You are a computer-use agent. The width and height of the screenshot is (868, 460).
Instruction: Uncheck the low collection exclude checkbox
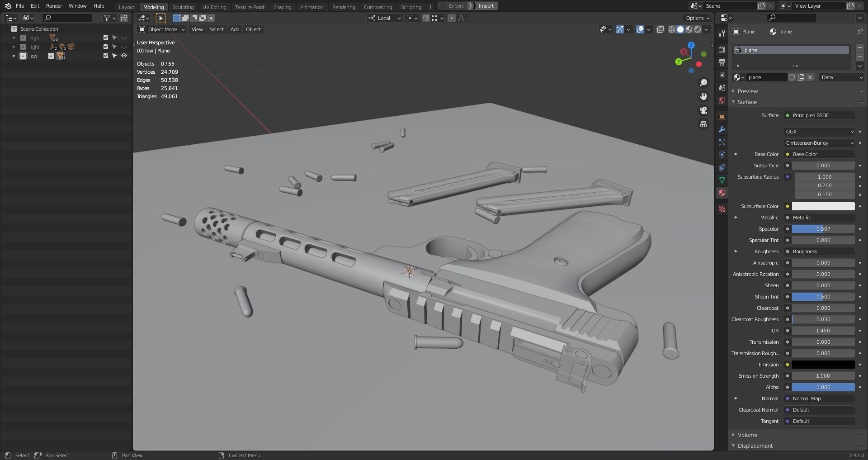[106, 56]
